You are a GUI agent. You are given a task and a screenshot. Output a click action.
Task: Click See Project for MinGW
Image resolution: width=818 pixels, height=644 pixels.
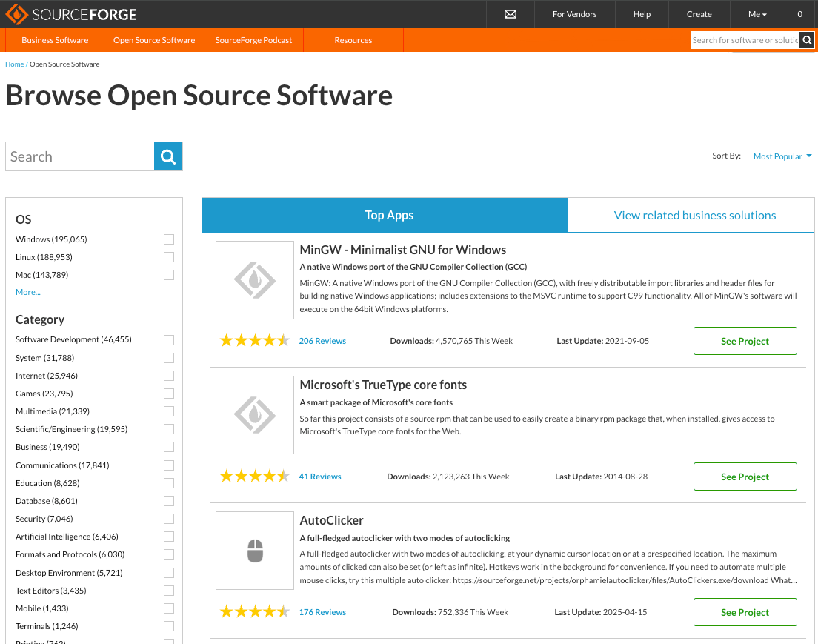(745, 341)
